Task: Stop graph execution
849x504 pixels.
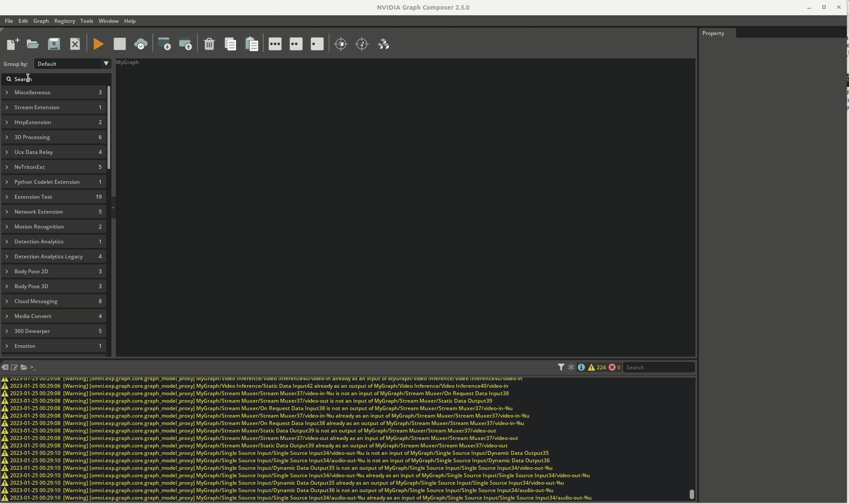Action: 119,44
